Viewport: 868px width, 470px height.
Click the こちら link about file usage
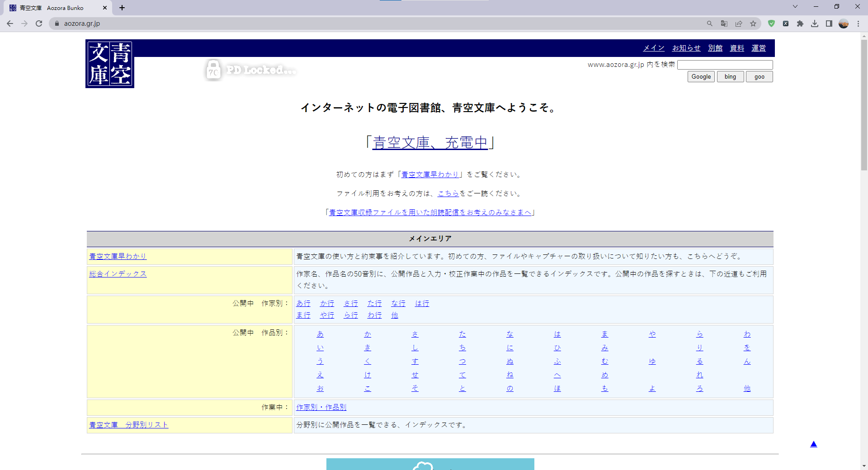[x=448, y=193]
